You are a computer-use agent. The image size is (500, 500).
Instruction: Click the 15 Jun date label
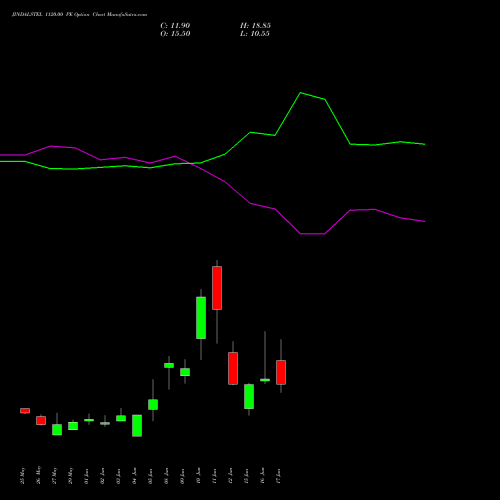[247, 476]
